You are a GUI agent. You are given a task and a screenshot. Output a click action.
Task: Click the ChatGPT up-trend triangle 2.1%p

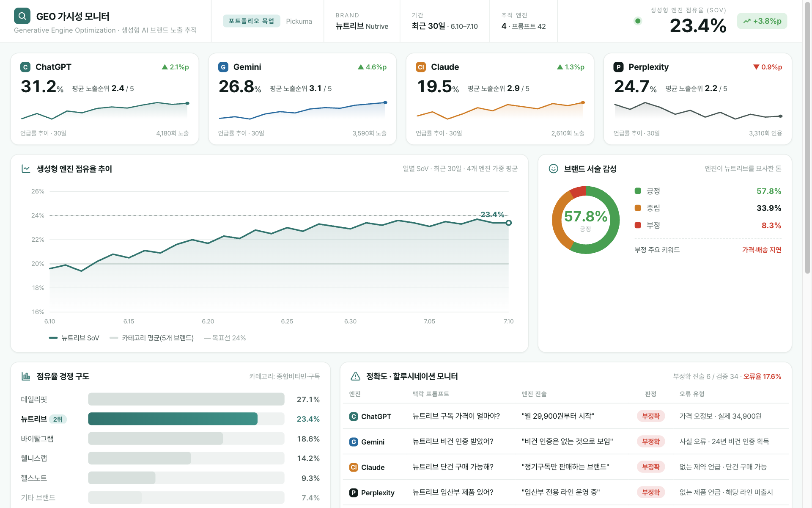[165, 67]
